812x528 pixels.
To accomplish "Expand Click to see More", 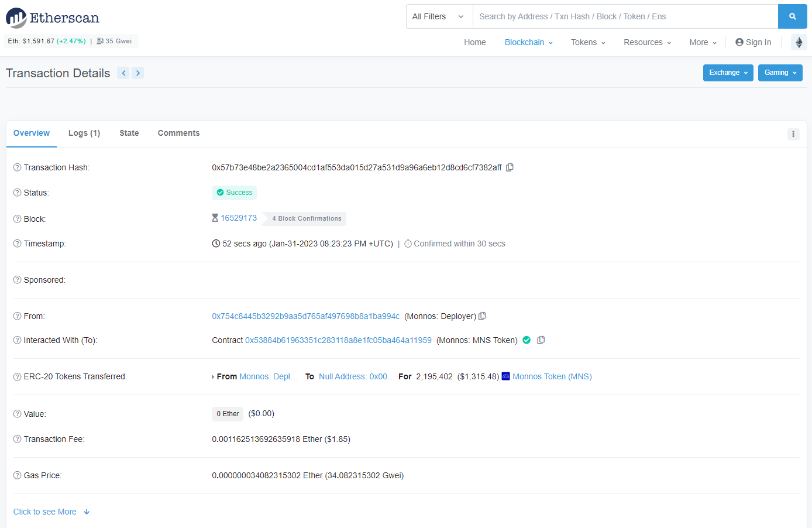I will coord(51,512).
